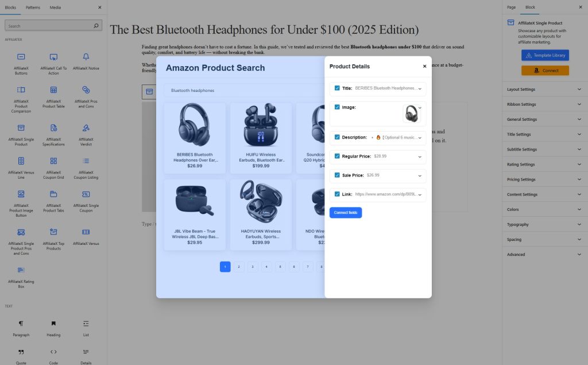The height and width of the screenshot is (365, 588).
Task: Expand the Typography section
Action: (x=544, y=225)
